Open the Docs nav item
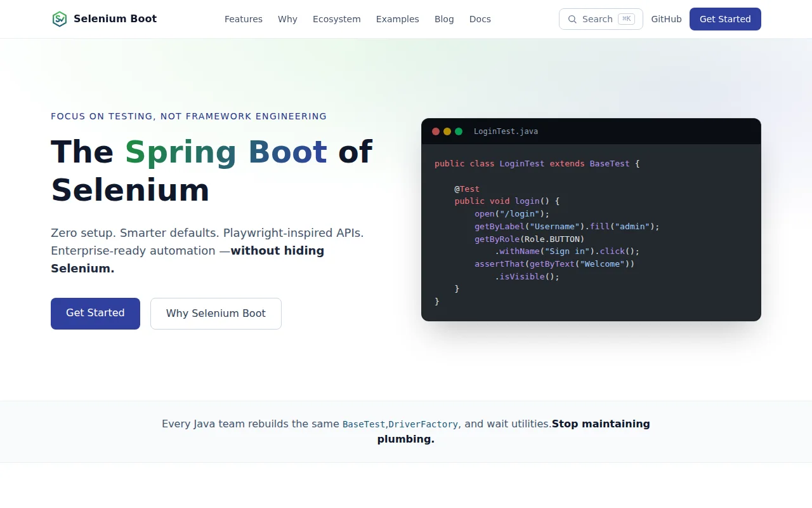This screenshot has width=812, height=508. pos(480,19)
